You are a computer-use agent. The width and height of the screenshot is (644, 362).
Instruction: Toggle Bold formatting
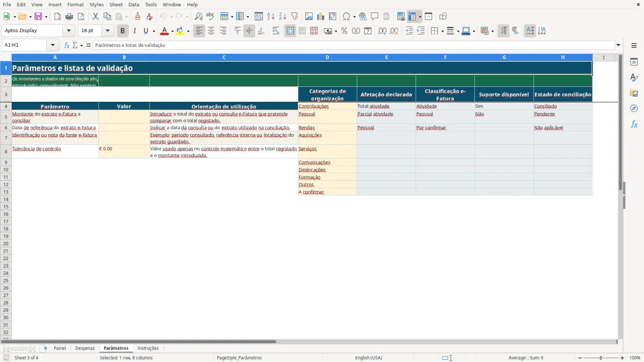click(x=123, y=31)
